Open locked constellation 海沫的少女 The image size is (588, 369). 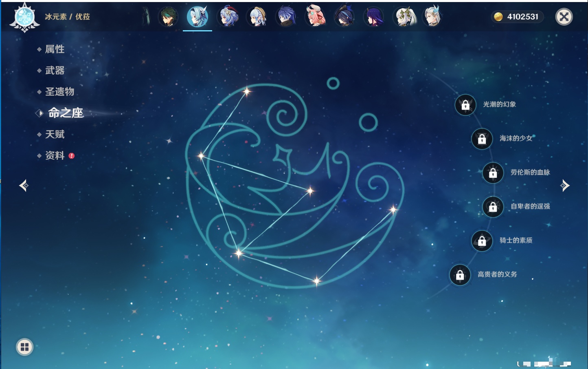pyautogui.click(x=482, y=139)
